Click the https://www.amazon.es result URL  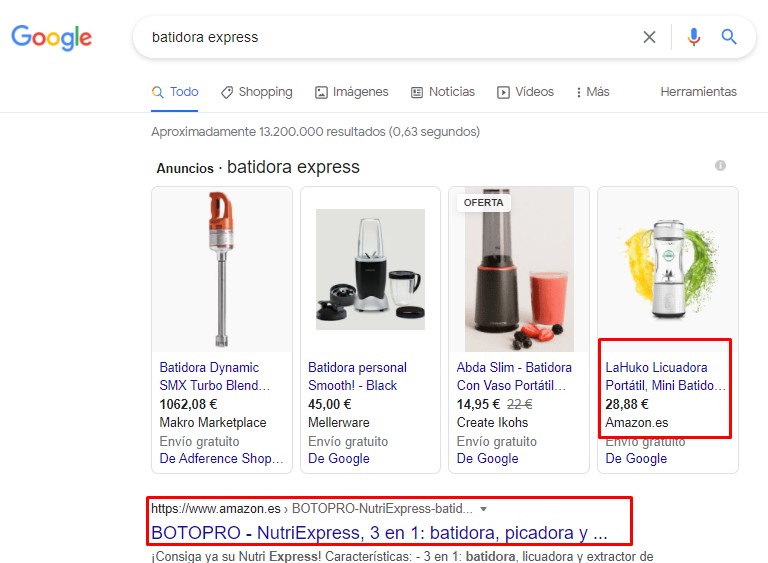click(x=216, y=509)
